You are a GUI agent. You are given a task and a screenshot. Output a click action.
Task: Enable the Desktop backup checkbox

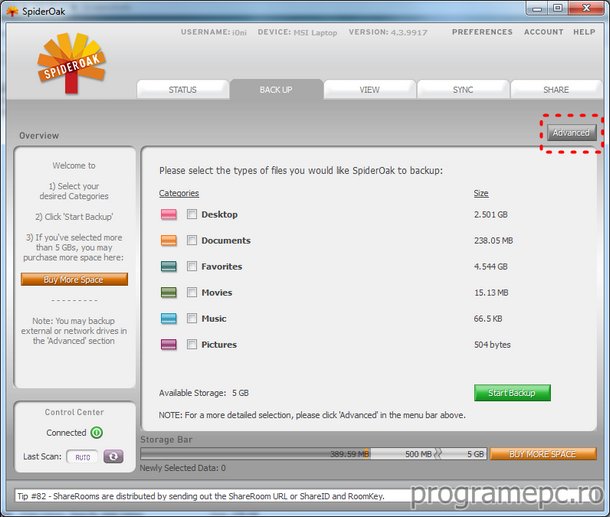pyautogui.click(x=191, y=214)
